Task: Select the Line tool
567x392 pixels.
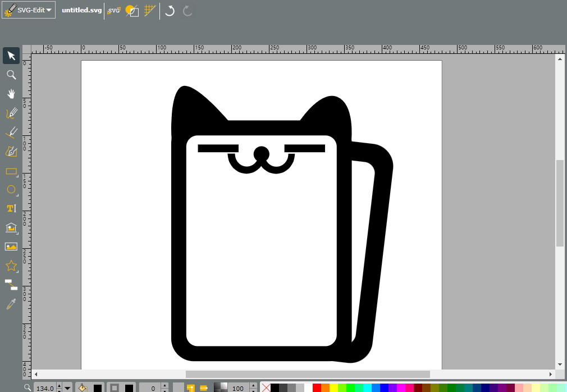Action: pos(11,133)
